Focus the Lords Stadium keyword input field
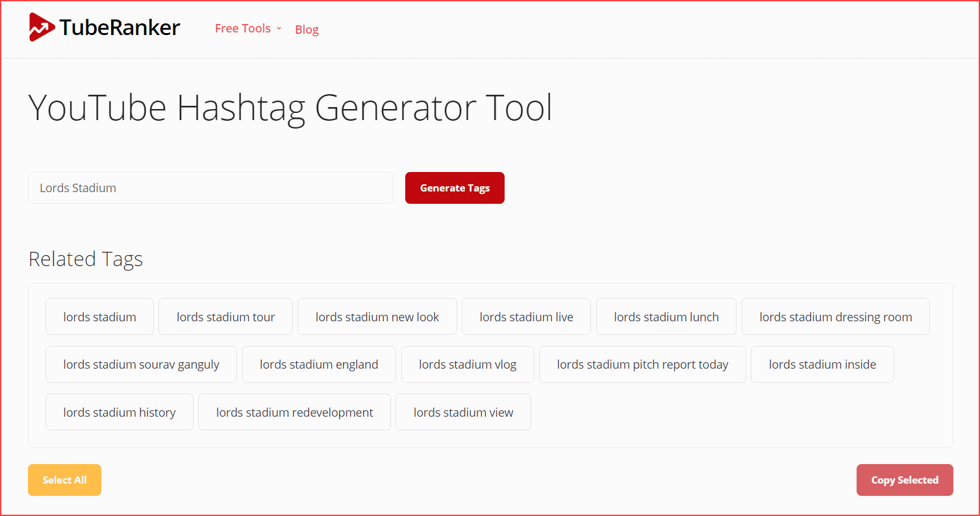This screenshot has width=980, height=516. click(x=210, y=188)
